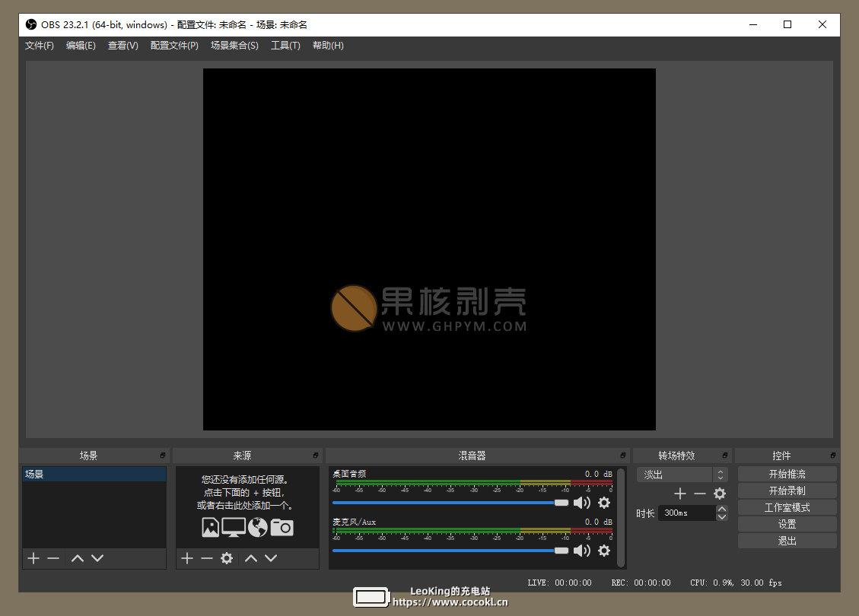859x616 pixels.
Task: Remove the selected scene with the minus icon
Action: coord(53,558)
